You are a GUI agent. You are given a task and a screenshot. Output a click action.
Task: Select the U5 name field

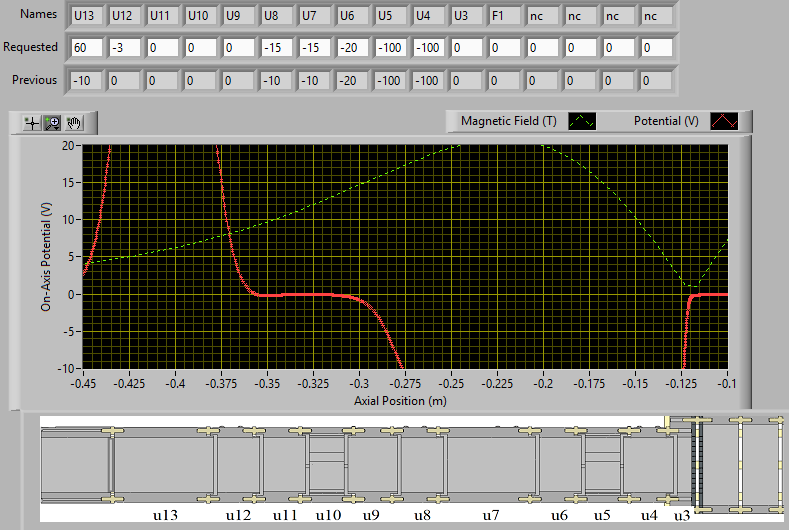(391, 16)
